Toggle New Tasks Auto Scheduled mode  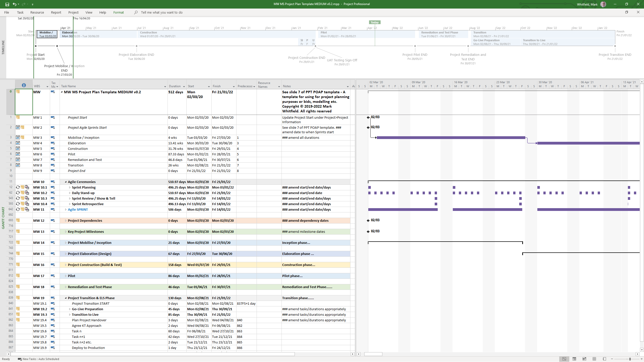click(x=38, y=359)
